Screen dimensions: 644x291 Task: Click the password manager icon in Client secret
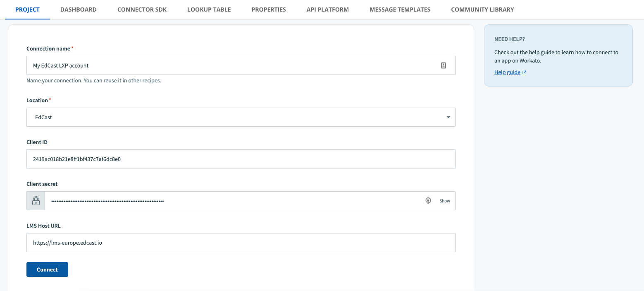[x=428, y=201]
